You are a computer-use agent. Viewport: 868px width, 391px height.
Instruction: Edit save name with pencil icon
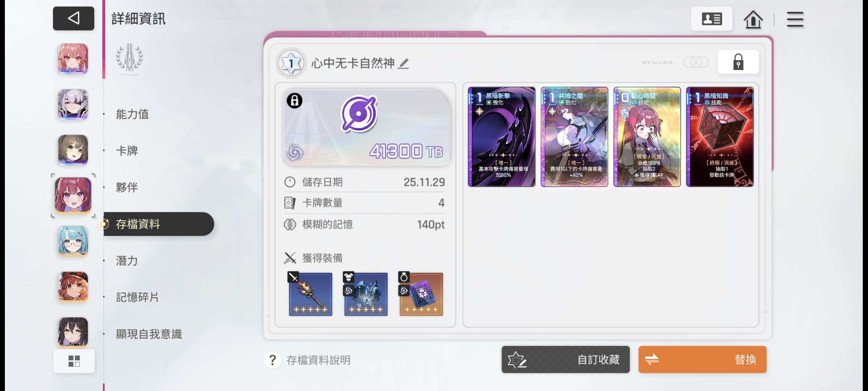click(x=403, y=63)
